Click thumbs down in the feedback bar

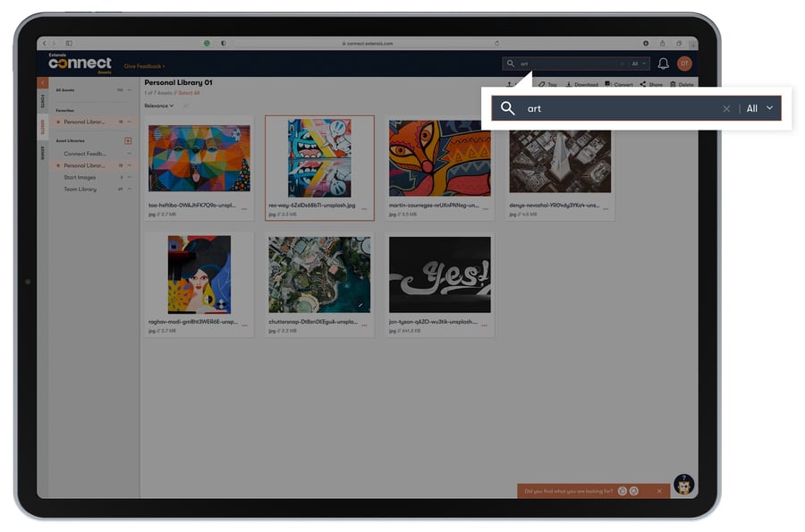point(634,492)
